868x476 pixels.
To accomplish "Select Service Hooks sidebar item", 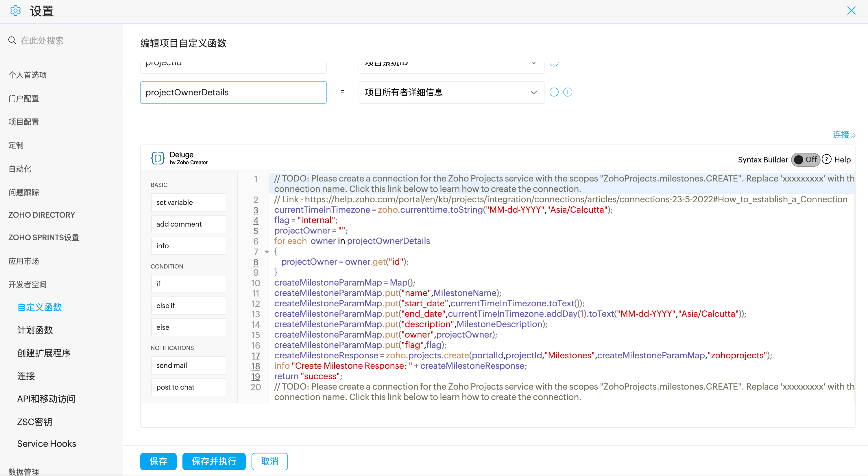I will 47,443.
